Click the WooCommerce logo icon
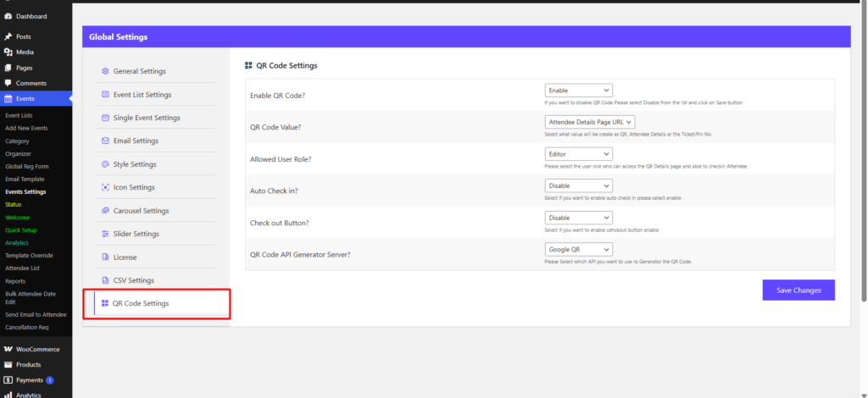 point(8,350)
